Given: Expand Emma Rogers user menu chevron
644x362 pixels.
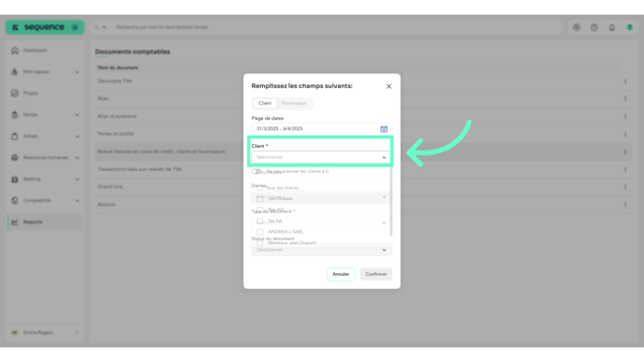Looking at the screenshot, I should [77, 333].
